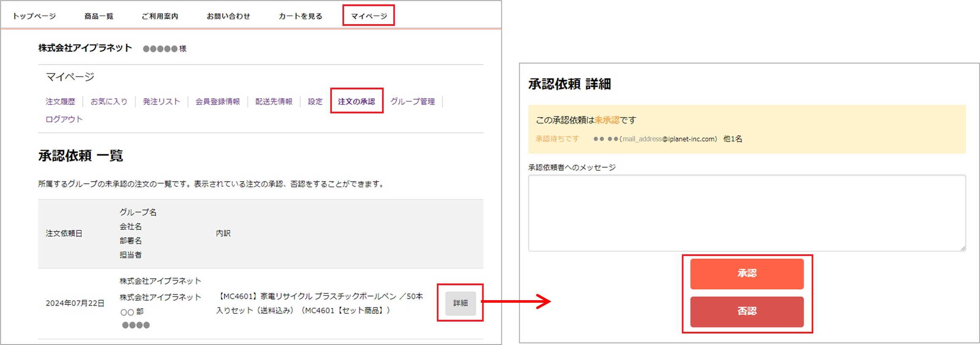Switch to the 注文の承認 tab
Image resolution: width=980 pixels, height=345 pixels.
click(x=356, y=101)
